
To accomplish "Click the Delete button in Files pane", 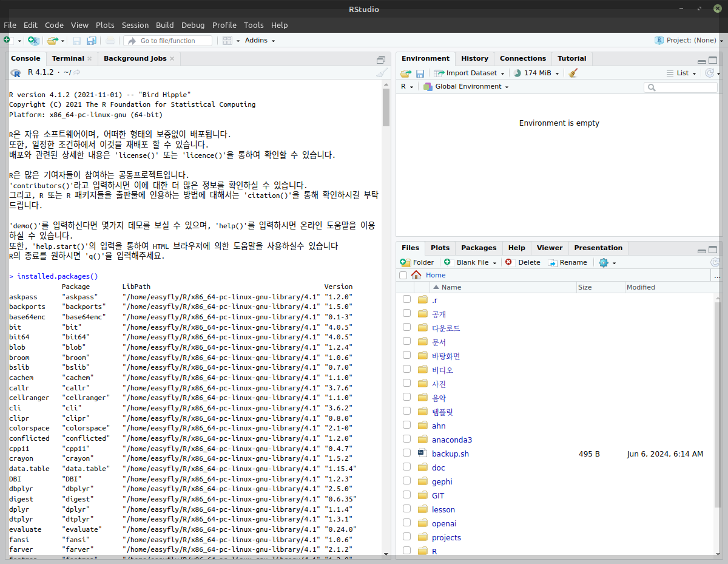I will pos(523,262).
